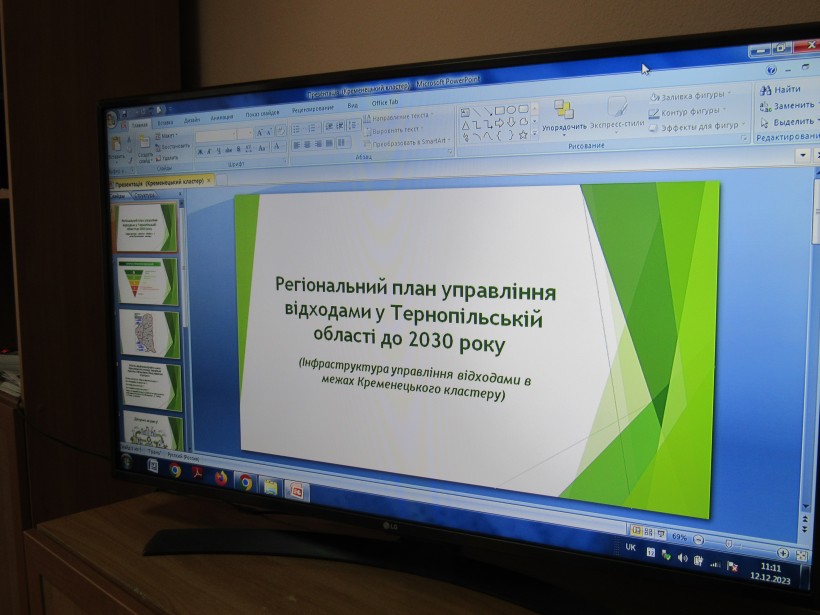
Task: Increase the font size with the A-up icon
Action: point(260,133)
